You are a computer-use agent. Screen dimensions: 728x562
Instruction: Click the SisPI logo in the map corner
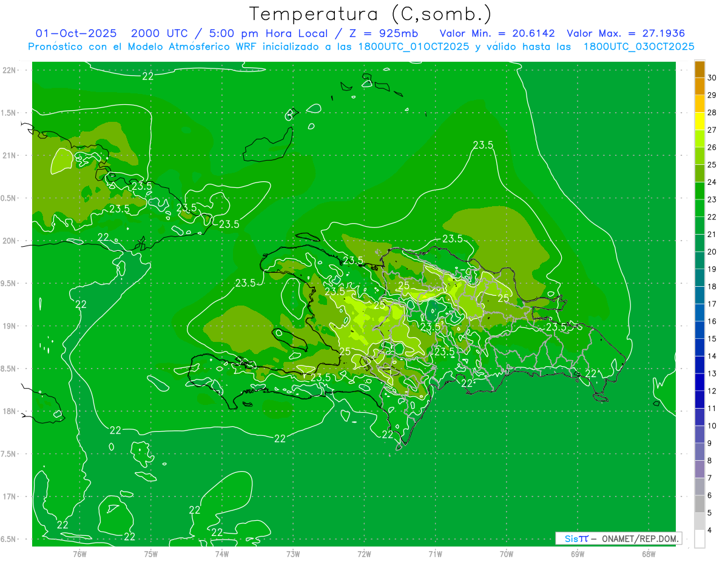click(576, 538)
